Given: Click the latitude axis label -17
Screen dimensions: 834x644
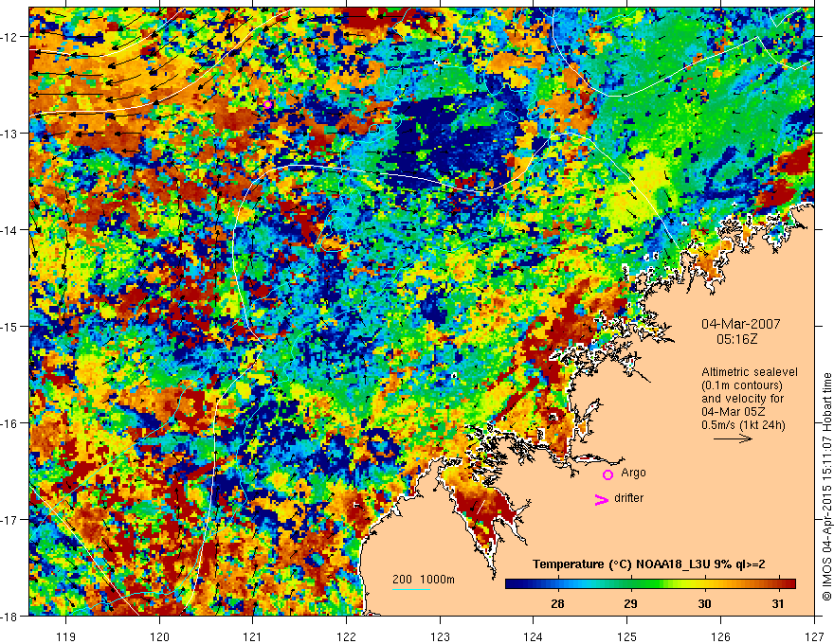Looking at the screenshot, I should pos(9,520).
